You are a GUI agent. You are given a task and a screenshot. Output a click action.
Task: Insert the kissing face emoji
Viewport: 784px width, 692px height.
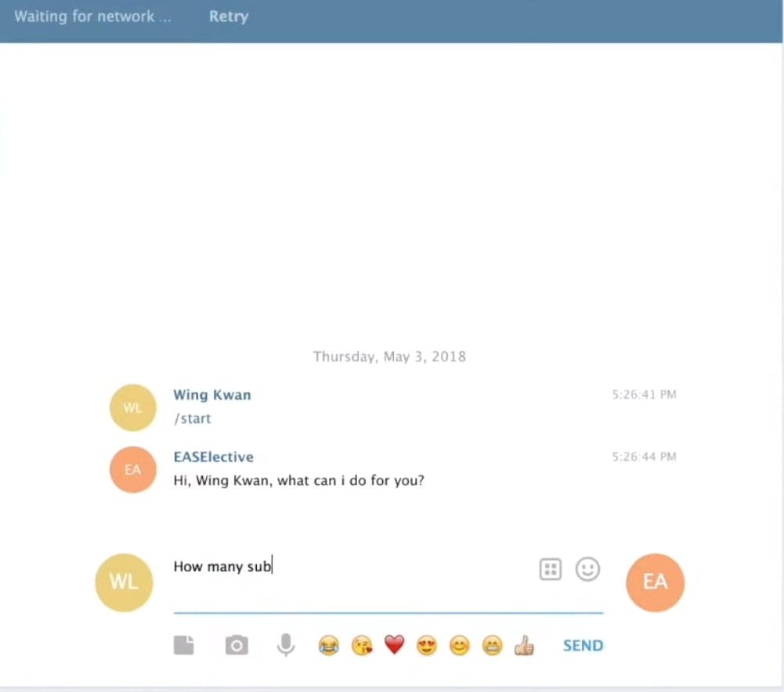pyautogui.click(x=362, y=646)
